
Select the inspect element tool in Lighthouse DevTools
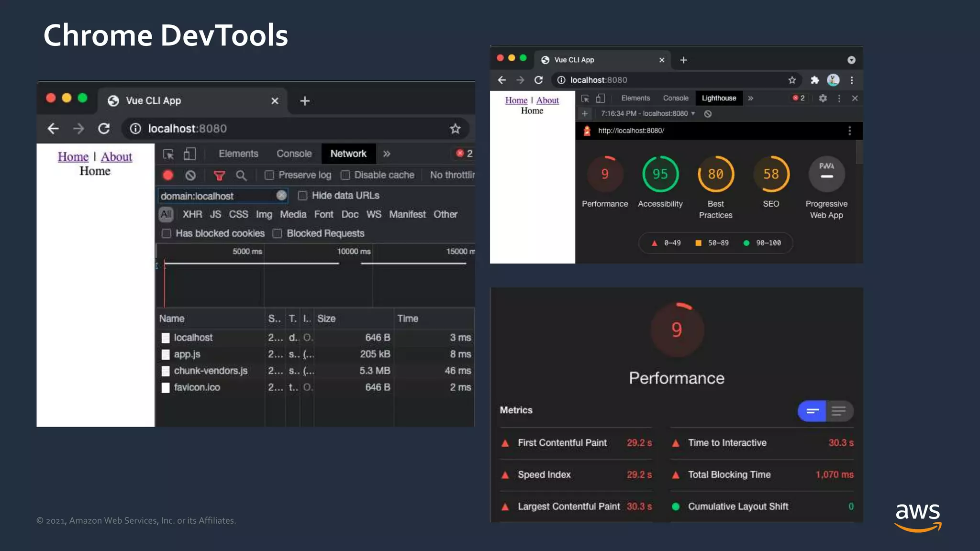585,98
